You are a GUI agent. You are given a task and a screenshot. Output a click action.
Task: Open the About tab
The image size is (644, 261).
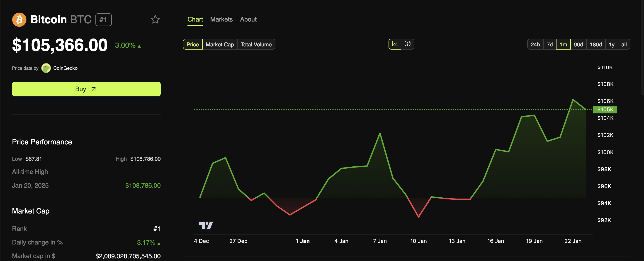[248, 19]
